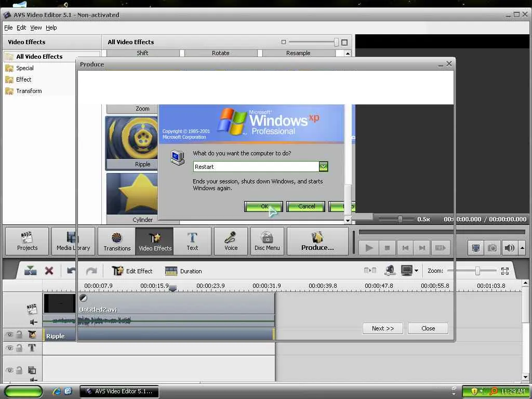
Task: Select All Video Effects category
Action: tap(39, 57)
